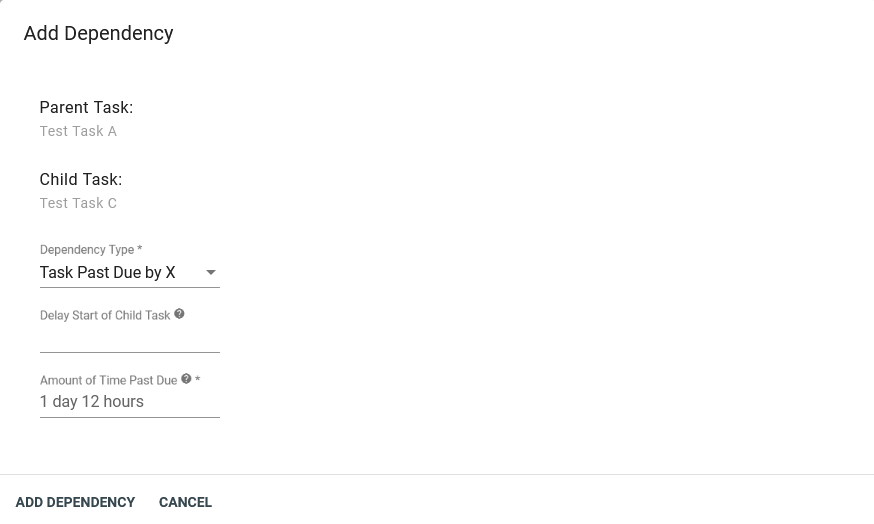Viewport: 874px width, 524px height.
Task: Expand the Dependency Type dropdown arrow
Action: (x=211, y=273)
